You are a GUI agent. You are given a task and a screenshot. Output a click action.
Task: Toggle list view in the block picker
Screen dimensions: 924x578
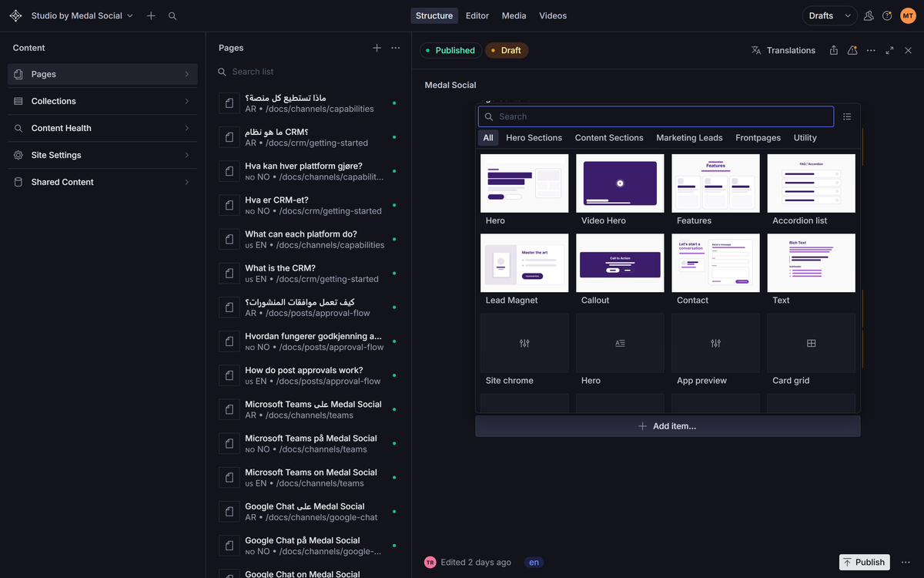(x=847, y=116)
